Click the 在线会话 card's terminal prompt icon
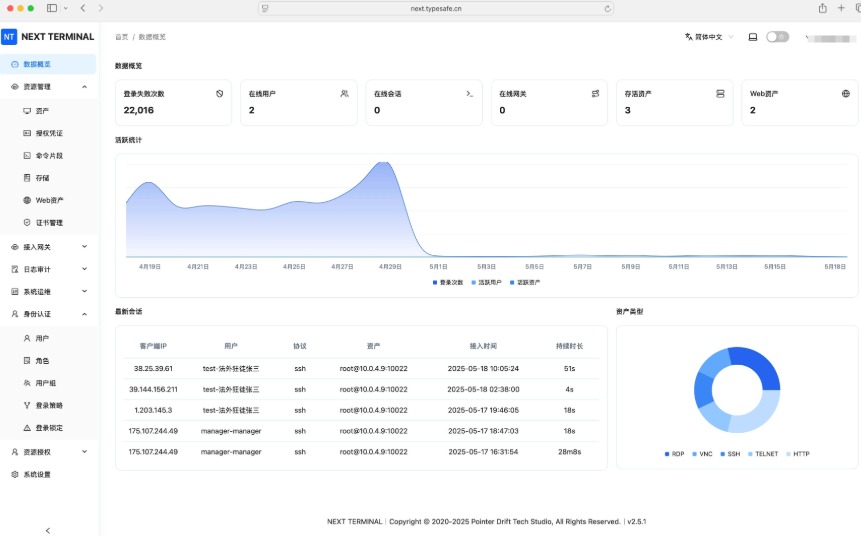861x536 pixels. tap(469, 94)
